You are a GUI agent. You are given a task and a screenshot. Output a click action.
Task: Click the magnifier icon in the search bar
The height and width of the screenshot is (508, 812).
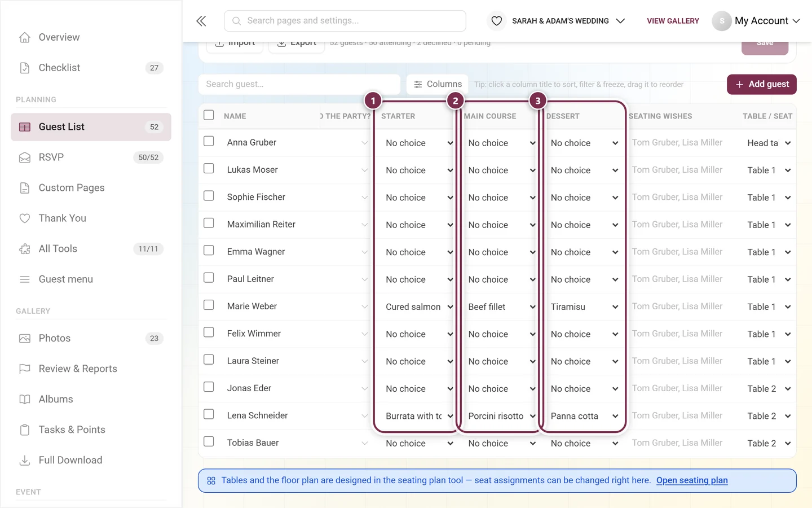pyautogui.click(x=237, y=21)
